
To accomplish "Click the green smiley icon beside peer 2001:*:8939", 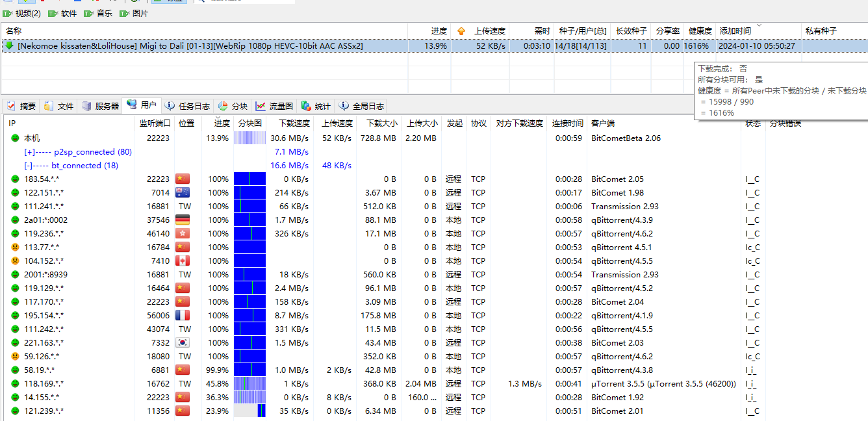I will tap(15, 275).
